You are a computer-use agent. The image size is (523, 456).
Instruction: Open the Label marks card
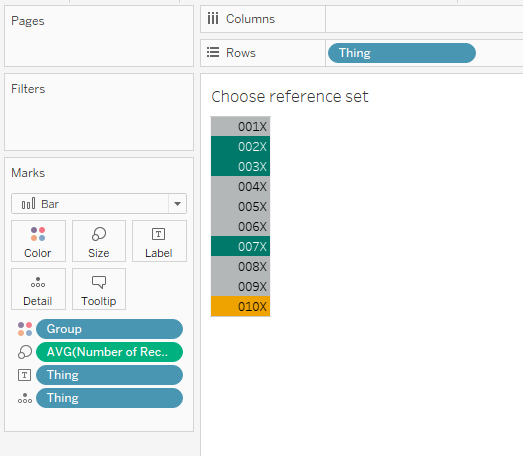pos(159,241)
